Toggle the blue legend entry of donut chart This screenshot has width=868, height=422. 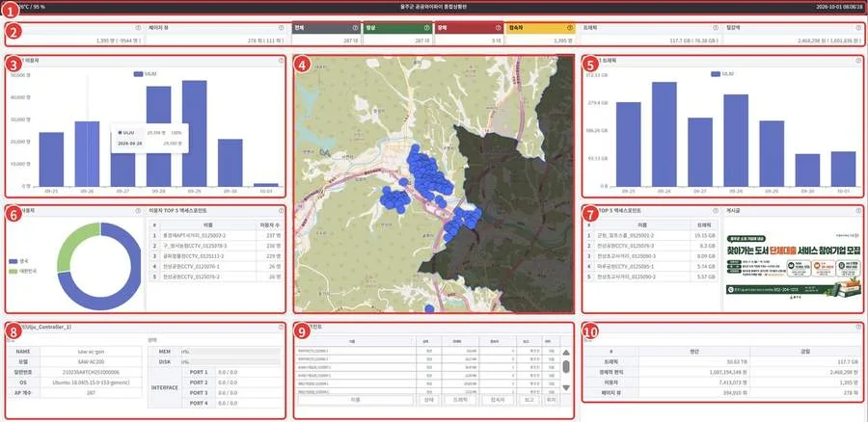click(x=20, y=260)
